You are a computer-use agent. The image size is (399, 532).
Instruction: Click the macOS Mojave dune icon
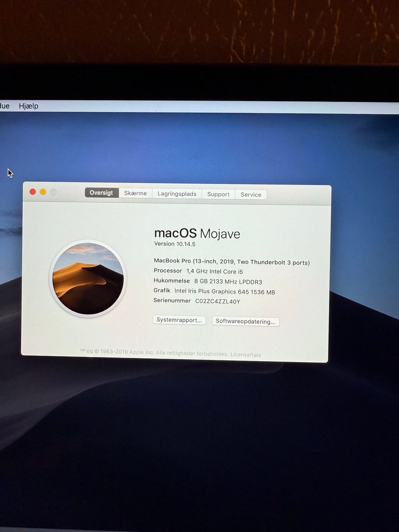tap(88, 278)
